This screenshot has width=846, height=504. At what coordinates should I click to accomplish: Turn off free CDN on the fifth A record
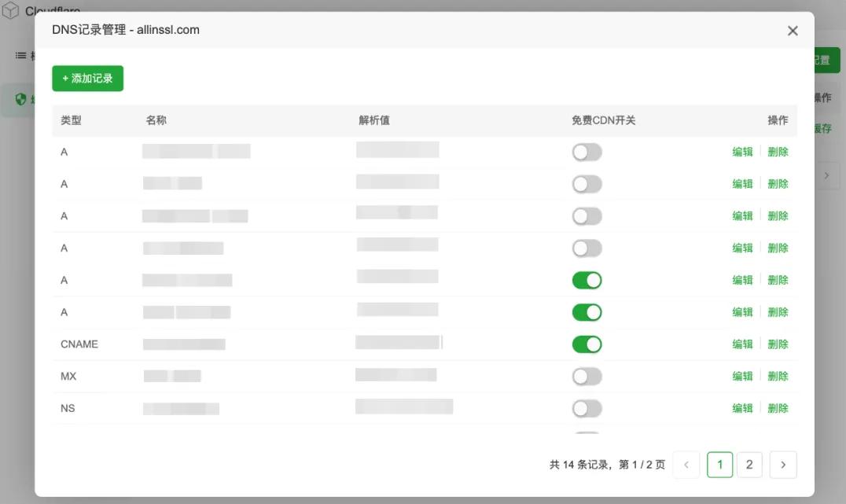click(x=587, y=280)
